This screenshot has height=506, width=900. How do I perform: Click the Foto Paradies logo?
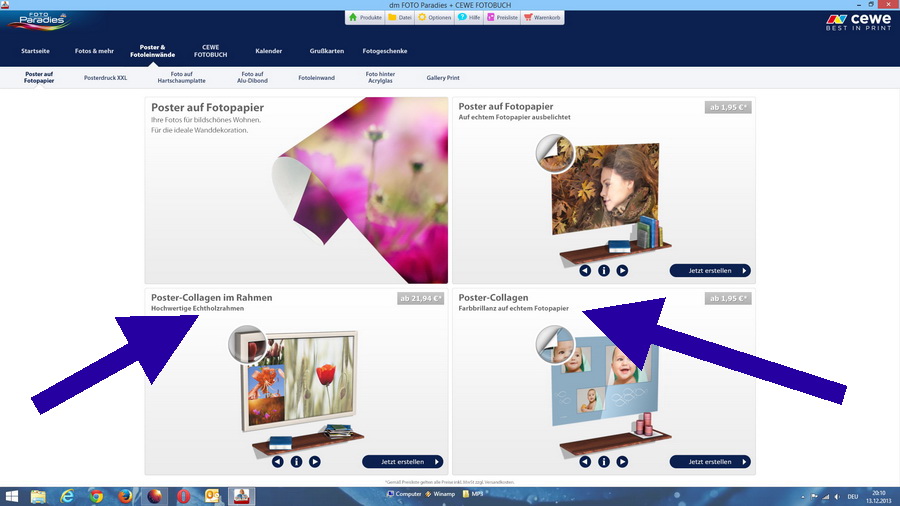(38, 21)
